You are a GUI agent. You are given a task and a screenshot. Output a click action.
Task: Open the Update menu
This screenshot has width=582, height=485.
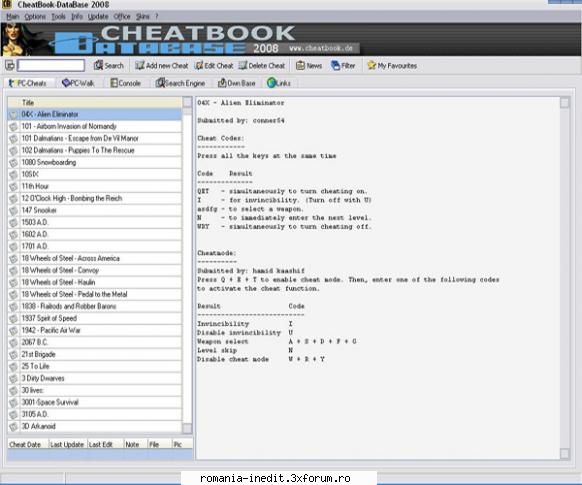(x=98, y=17)
